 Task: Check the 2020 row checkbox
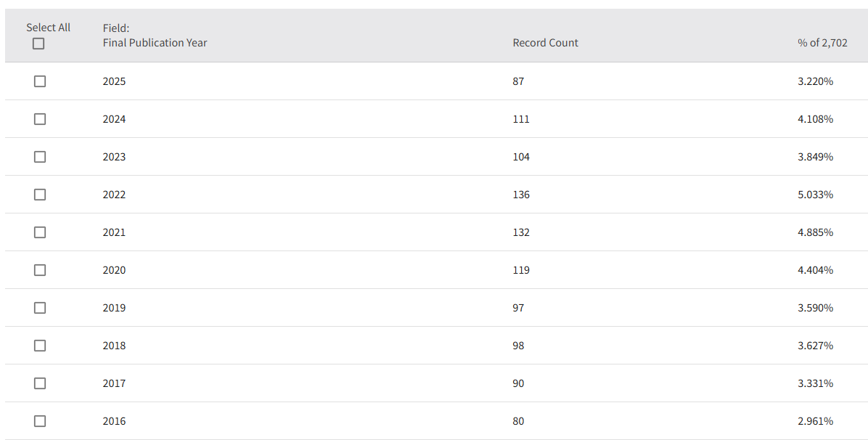coord(40,270)
